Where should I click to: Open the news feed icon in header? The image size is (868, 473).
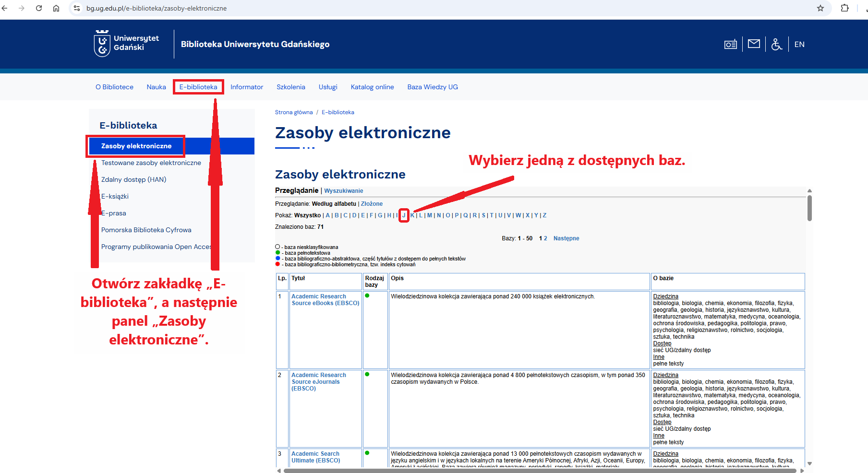(730, 44)
